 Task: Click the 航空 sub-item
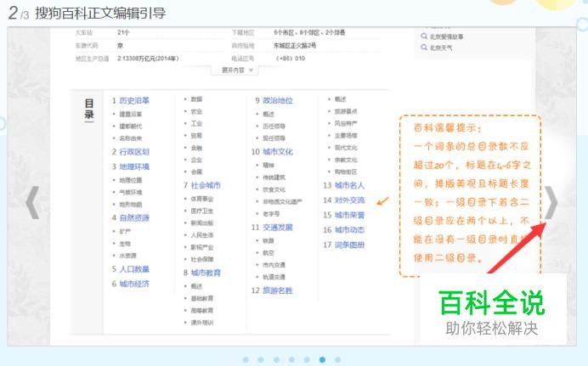coord(269,253)
